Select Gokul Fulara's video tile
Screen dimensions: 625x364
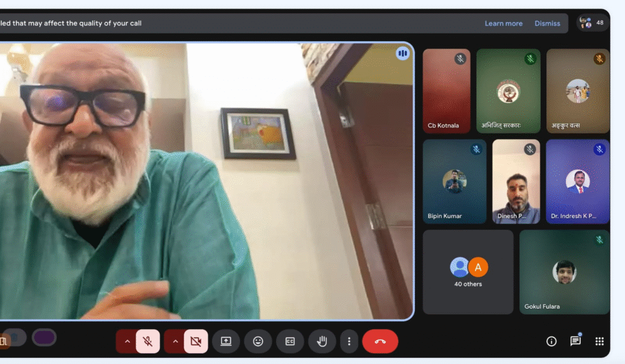coord(564,272)
